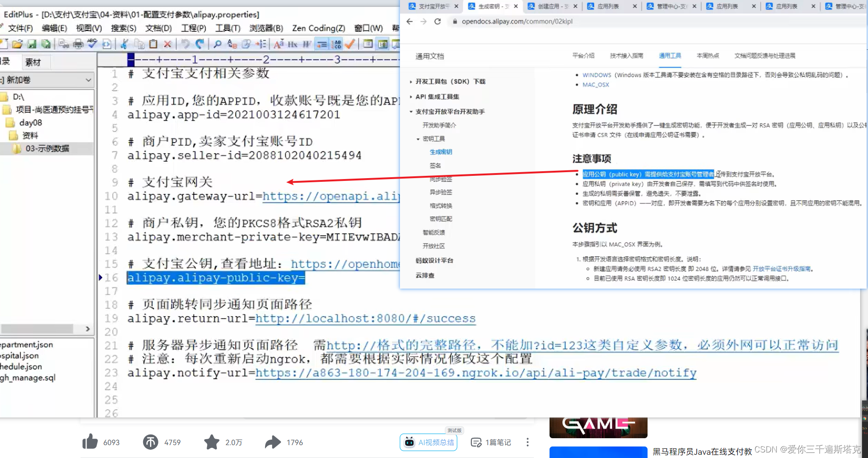
Task: Click the thumbs-up like icon with 6093
Action: tap(90, 442)
